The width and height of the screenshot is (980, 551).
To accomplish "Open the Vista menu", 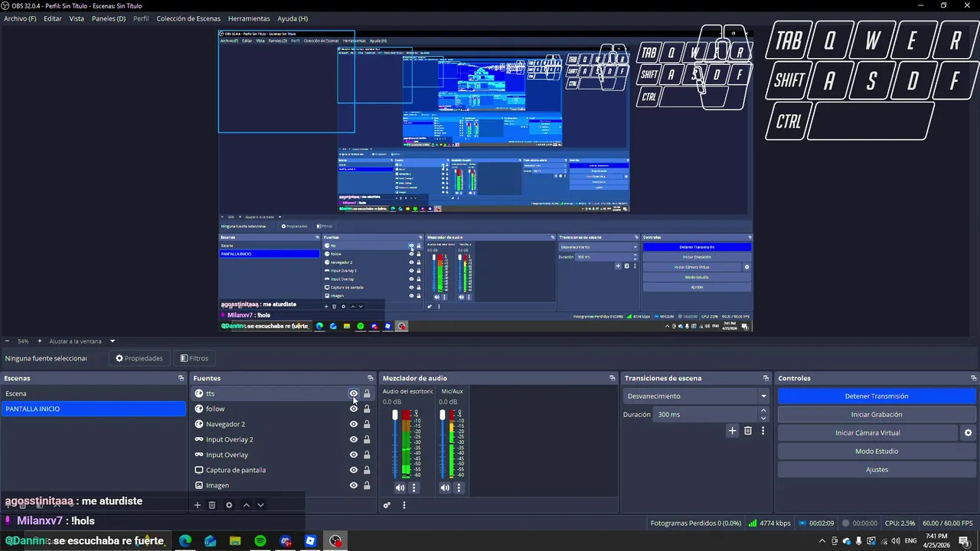I will [77, 18].
